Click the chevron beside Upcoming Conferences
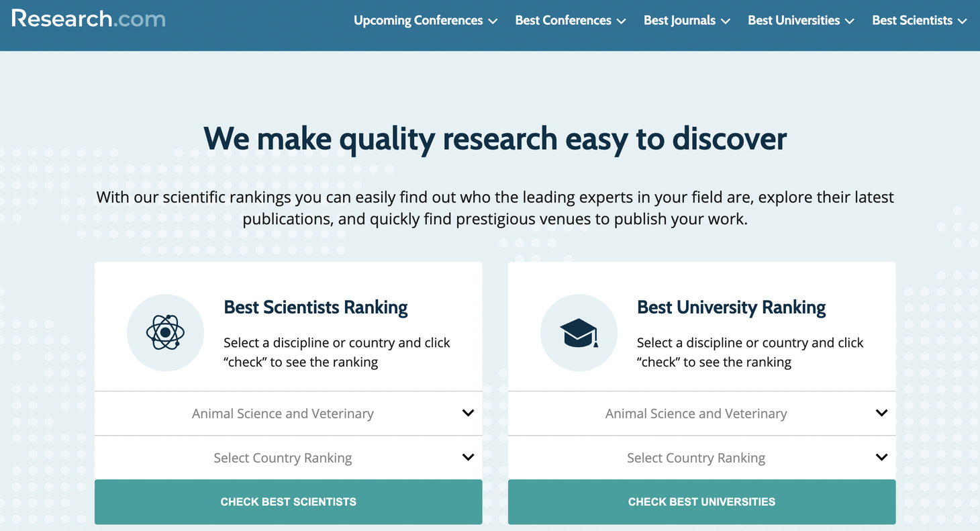The width and height of the screenshot is (980, 531). point(493,21)
